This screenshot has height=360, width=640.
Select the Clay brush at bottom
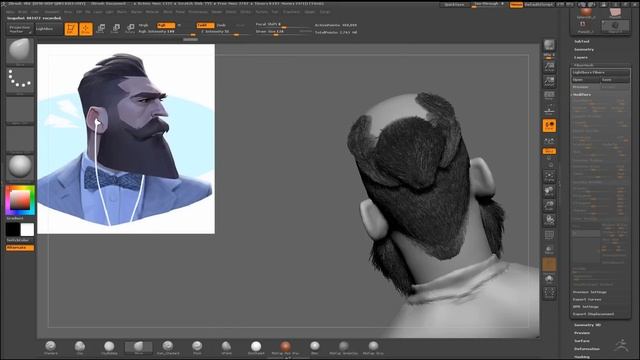tap(80, 347)
